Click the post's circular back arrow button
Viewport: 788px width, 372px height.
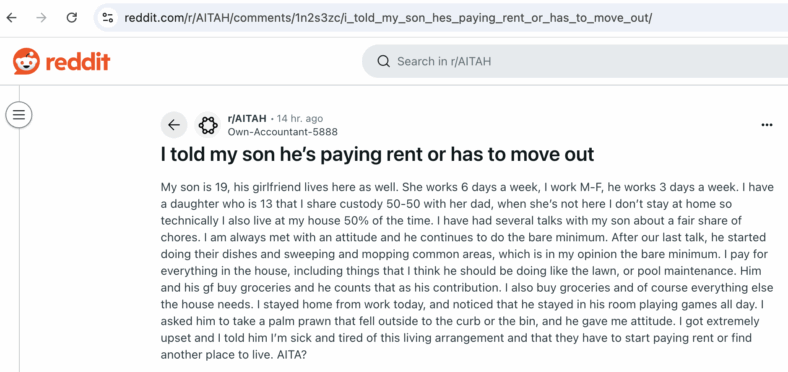174,125
